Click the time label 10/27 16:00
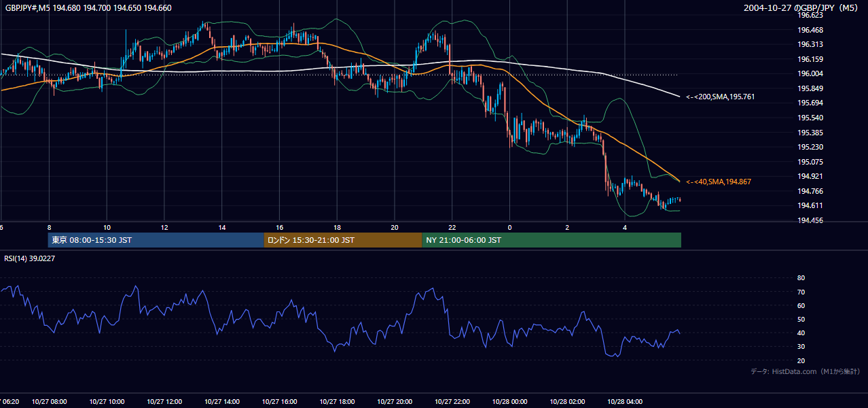 coord(280,402)
